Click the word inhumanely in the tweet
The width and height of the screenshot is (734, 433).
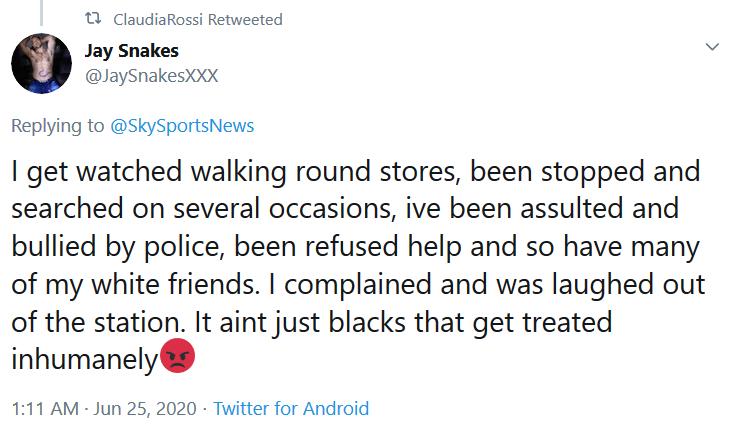[x=85, y=360]
